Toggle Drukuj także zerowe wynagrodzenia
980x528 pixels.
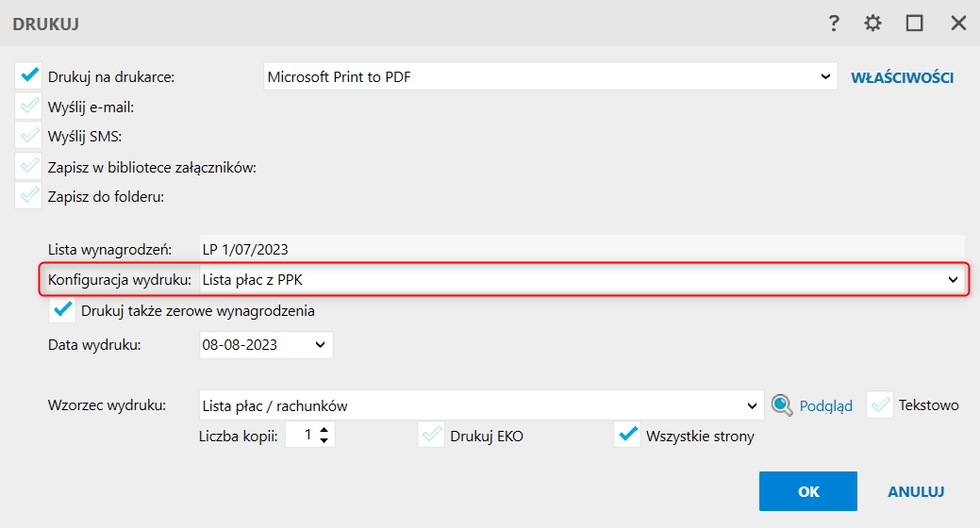pyautogui.click(x=64, y=310)
